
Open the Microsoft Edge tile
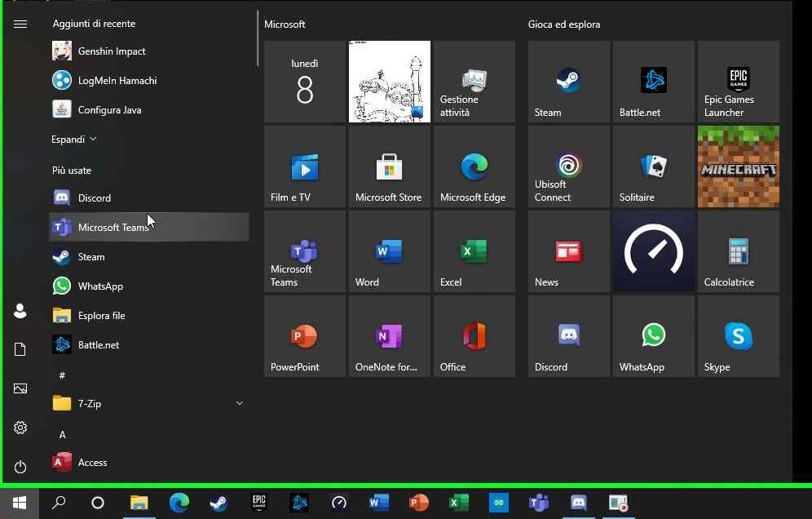(x=474, y=166)
